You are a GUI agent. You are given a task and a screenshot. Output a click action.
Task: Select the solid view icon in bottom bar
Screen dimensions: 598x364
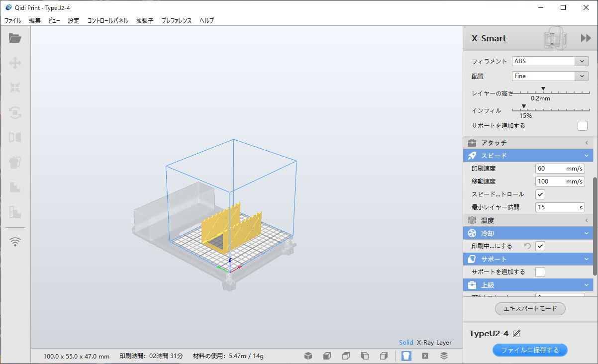tap(406, 356)
